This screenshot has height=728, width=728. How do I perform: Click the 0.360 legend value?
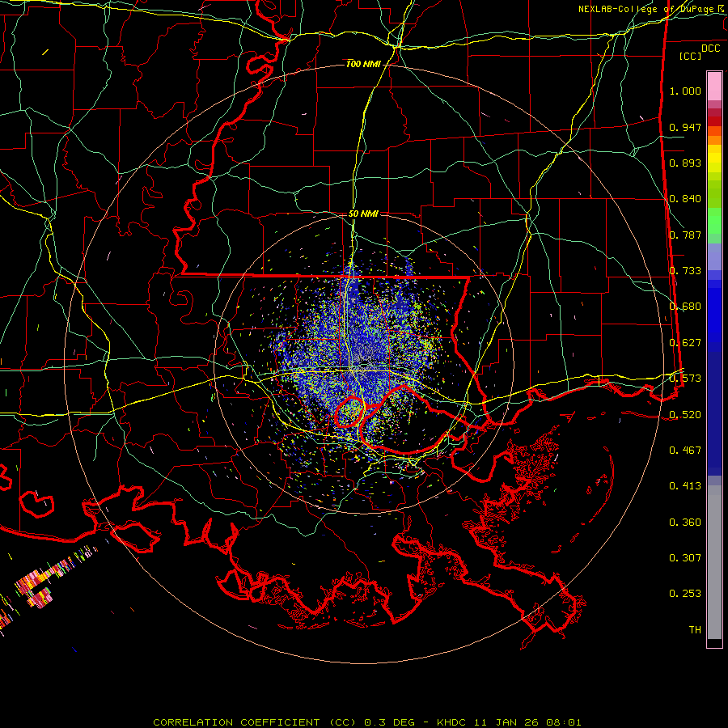click(685, 523)
